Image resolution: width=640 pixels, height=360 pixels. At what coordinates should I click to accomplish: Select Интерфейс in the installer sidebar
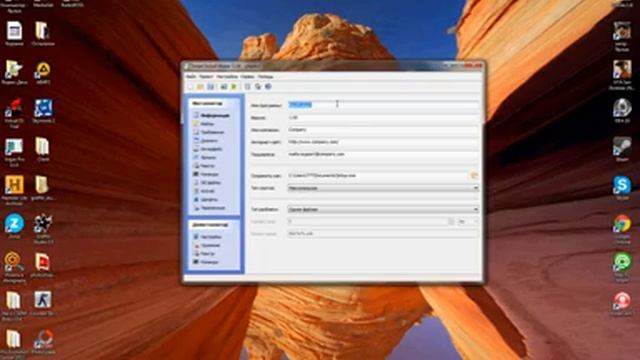pyautogui.click(x=208, y=149)
